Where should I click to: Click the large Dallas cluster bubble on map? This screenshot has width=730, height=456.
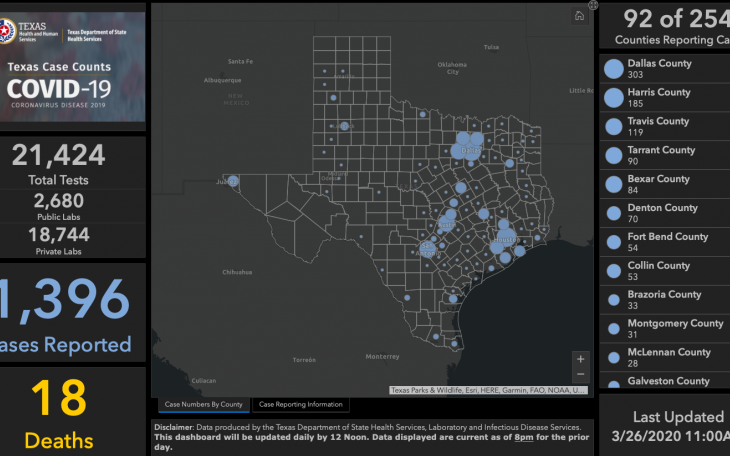(x=465, y=147)
